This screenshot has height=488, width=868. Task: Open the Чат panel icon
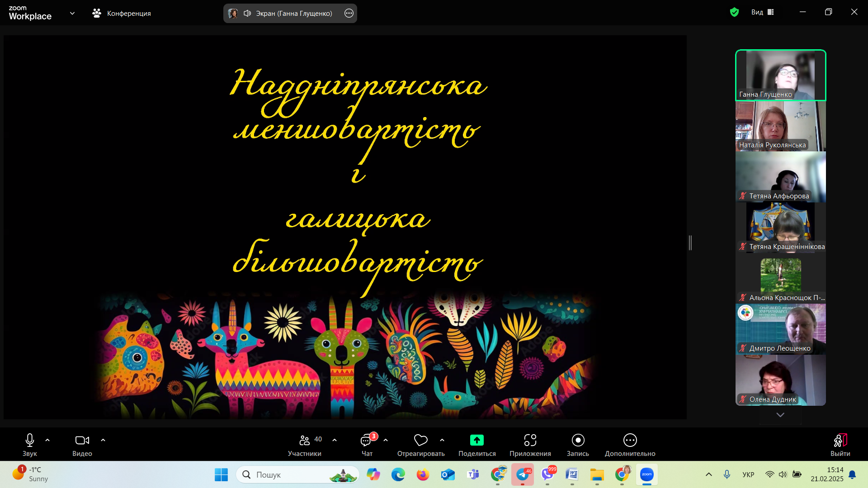pos(366,441)
